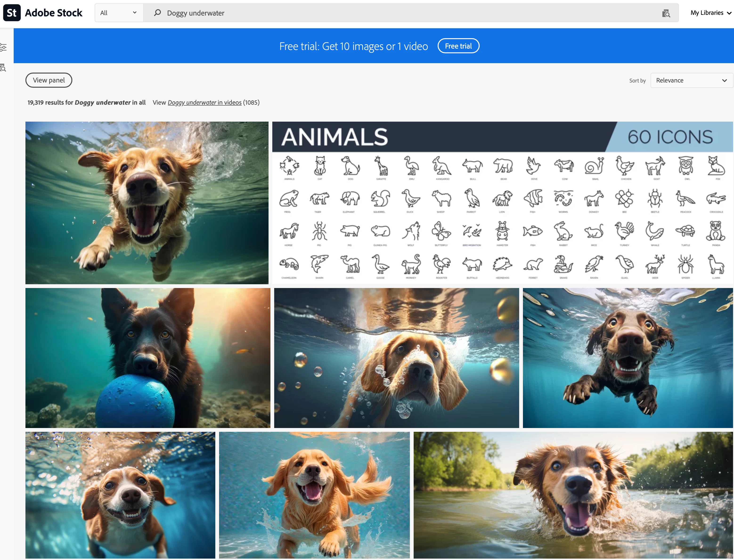
Task: Open Doggy underwater in videos link
Action: [x=204, y=102]
